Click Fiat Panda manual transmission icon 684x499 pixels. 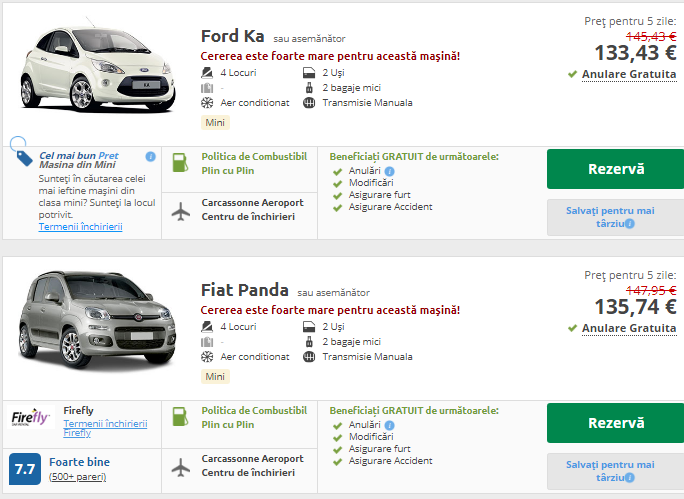coord(308,356)
